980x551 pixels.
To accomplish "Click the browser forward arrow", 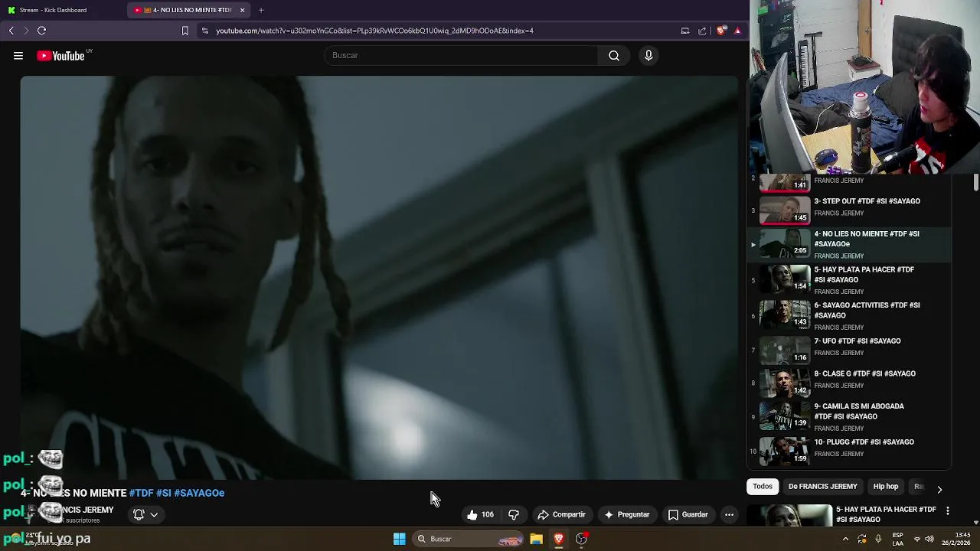I will click(26, 31).
